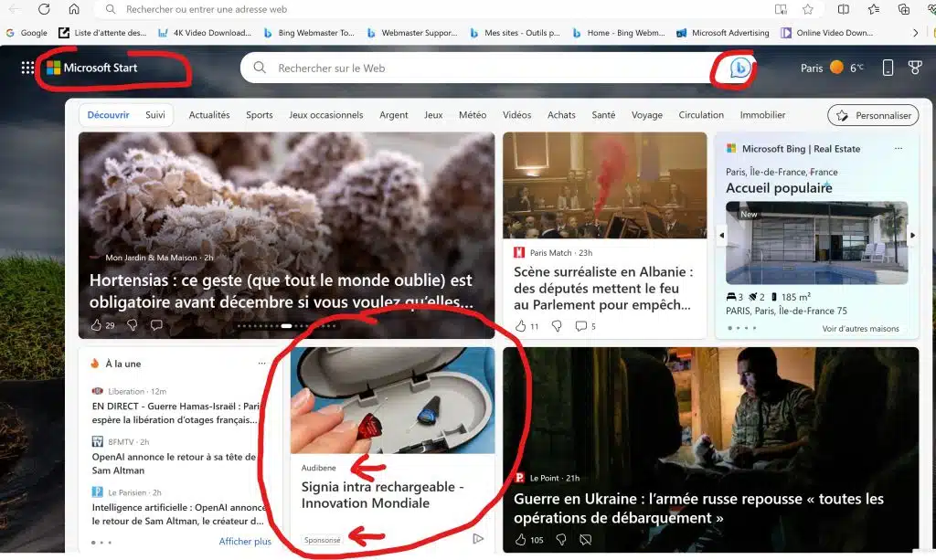The image size is (936, 560).
Task: Reload the page with the refresh icon
Action: [x=44, y=9]
